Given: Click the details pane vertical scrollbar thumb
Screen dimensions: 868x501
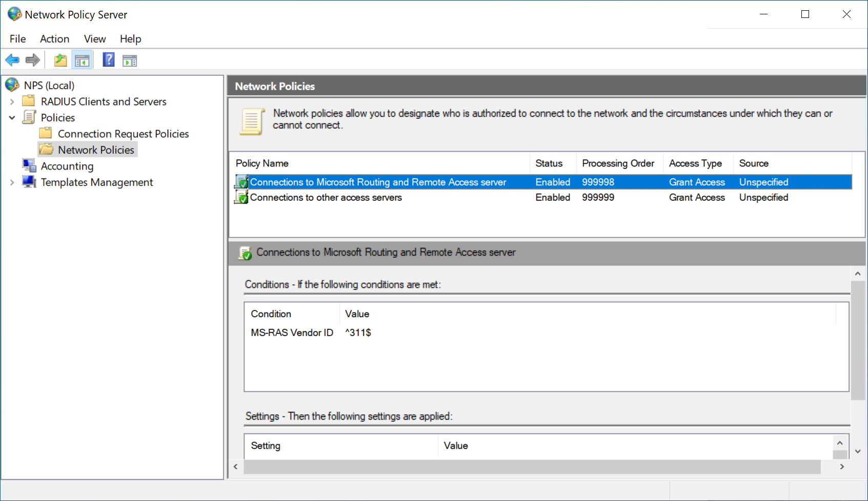Looking at the screenshot, I should pyautogui.click(x=857, y=339).
